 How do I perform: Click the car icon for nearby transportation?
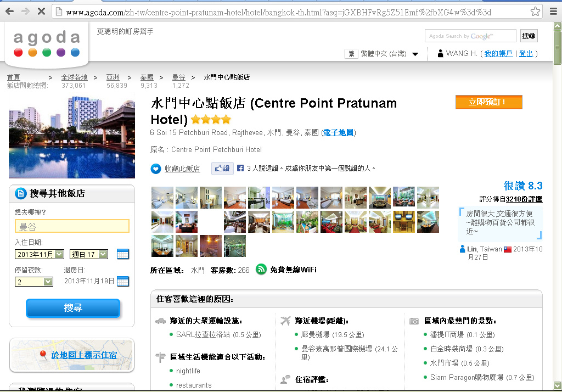160,321
